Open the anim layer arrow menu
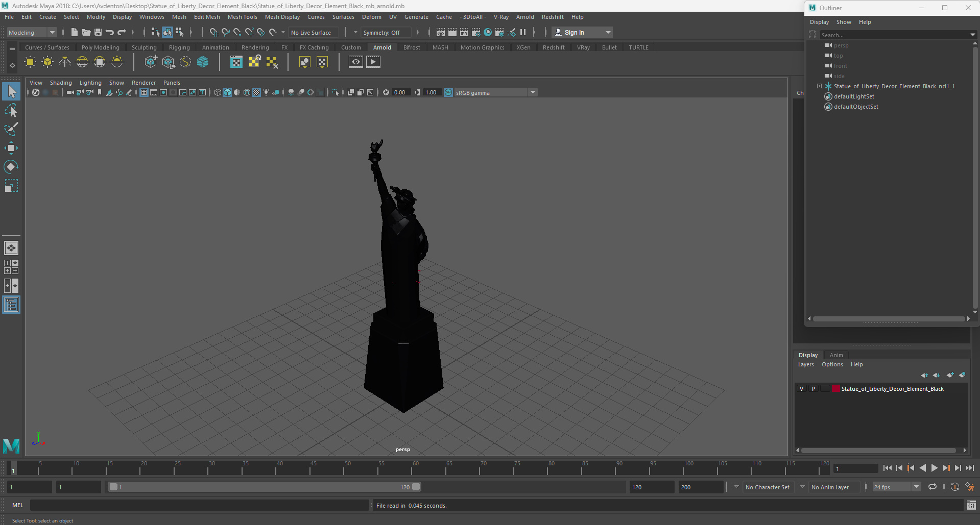980x525 pixels. [x=802, y=487]
